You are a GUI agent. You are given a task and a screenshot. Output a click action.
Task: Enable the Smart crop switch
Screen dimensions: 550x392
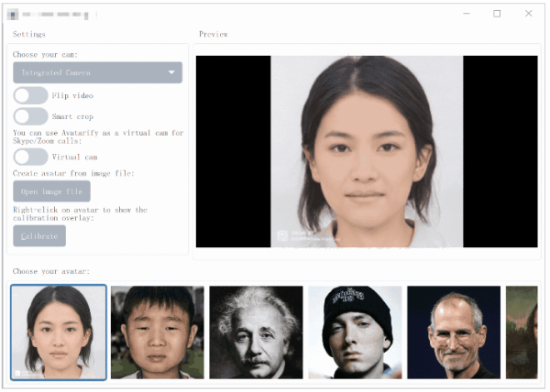[30, 116]
